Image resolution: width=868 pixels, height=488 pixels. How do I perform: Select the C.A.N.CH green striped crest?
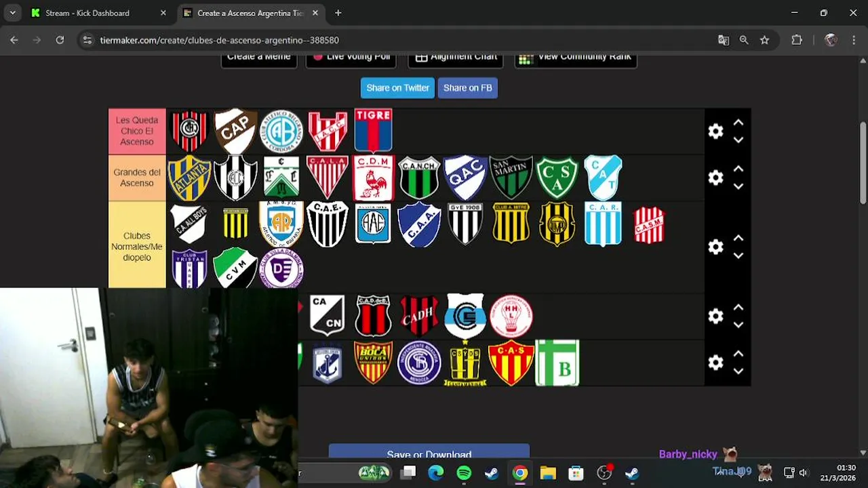click(x=419, y=178)
